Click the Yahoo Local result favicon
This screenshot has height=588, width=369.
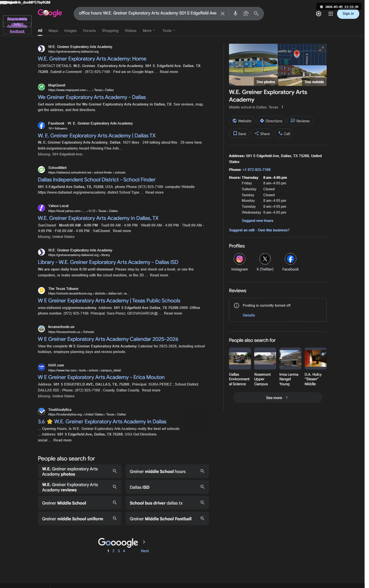(41, 208)
